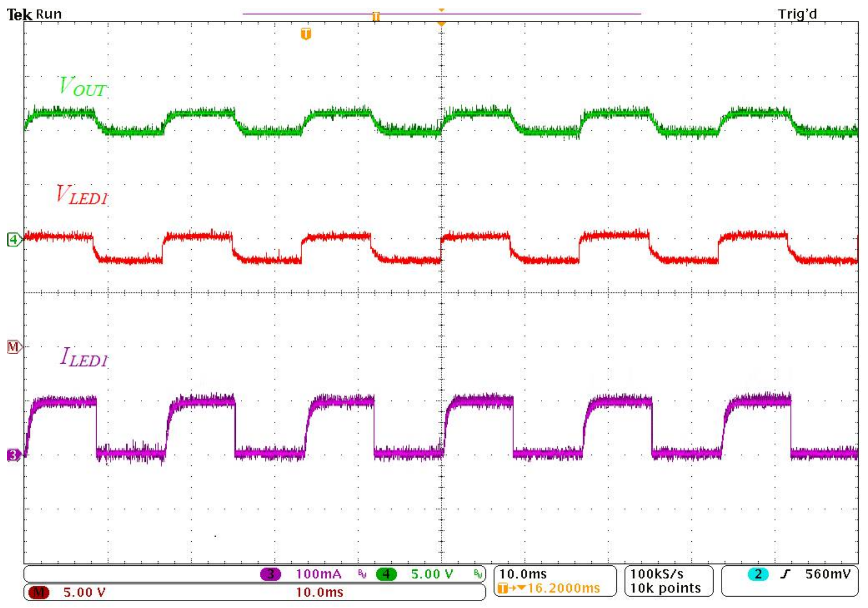Click the rising edge trigger slope icon

tap(785, 574)
